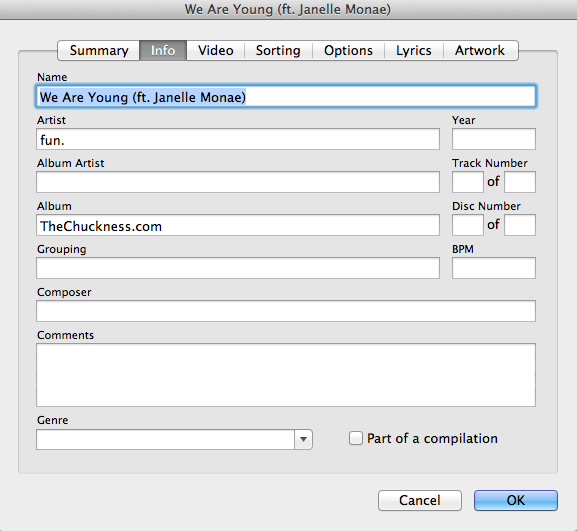Expand the Genre dropdown arrow

click(x=303, y=439)
